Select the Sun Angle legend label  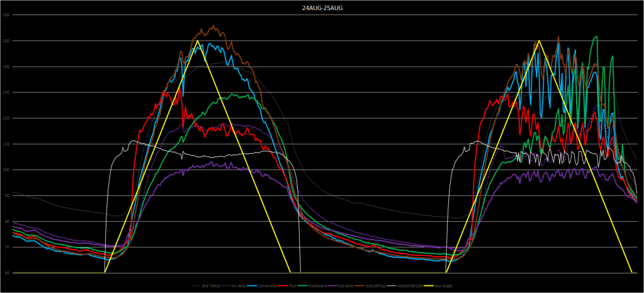pyautogui.click(x=443, y=285)
